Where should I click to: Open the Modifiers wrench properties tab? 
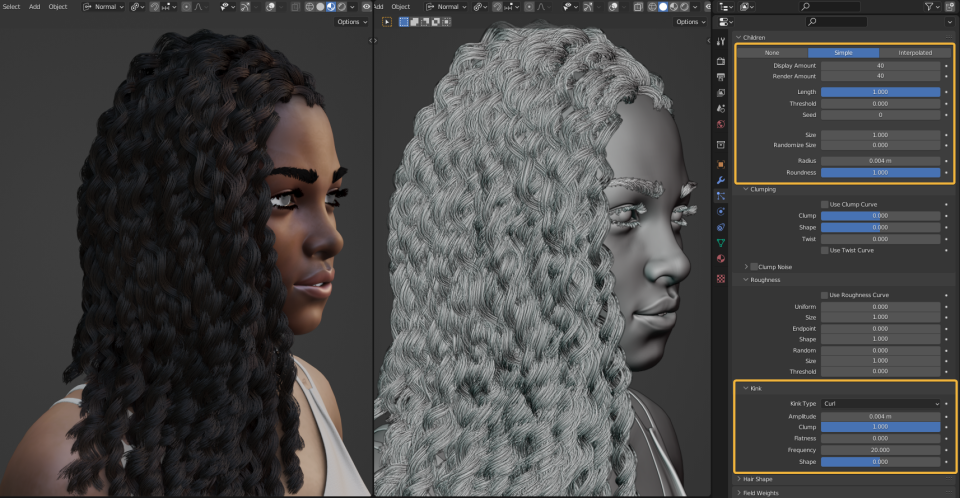pyautogui.click(x=721, y=180)
